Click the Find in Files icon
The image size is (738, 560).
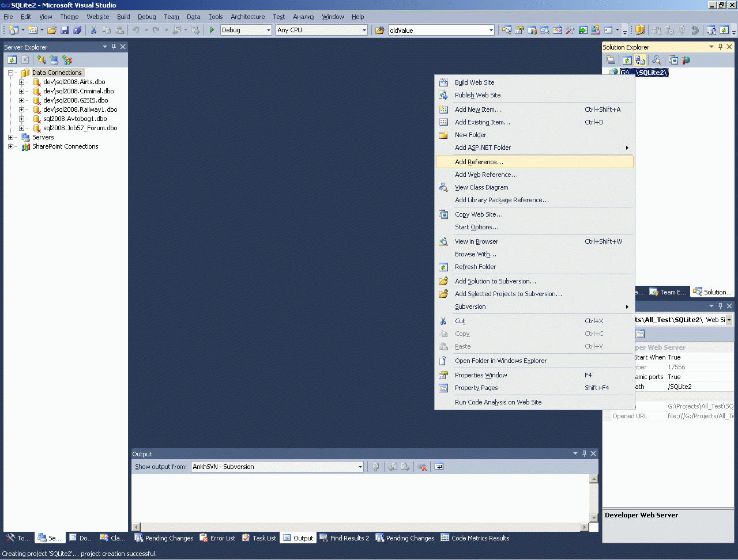coord(380,30)
